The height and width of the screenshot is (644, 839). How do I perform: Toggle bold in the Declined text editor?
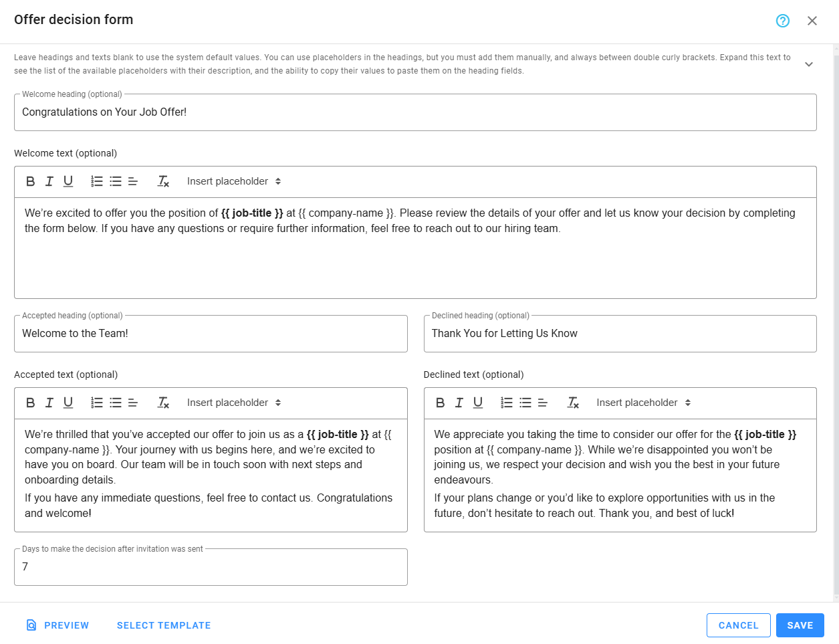[440, 403]
